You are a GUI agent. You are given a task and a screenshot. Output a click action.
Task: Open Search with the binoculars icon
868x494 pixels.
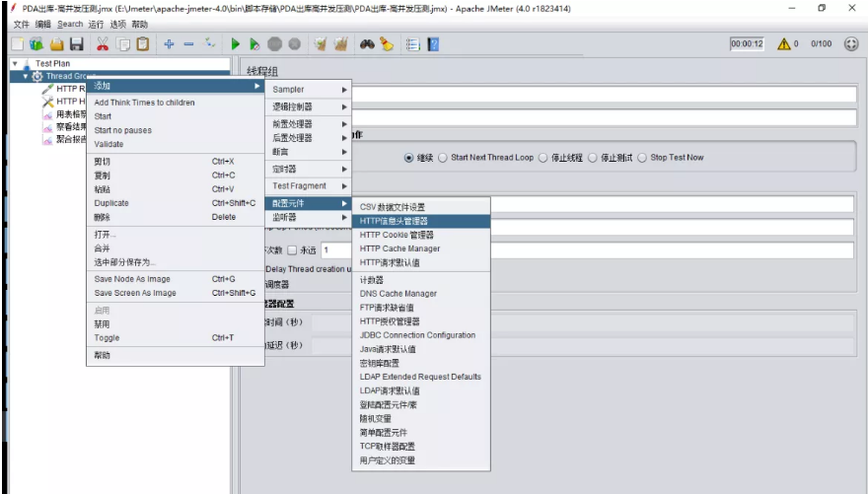coord(367,44)
